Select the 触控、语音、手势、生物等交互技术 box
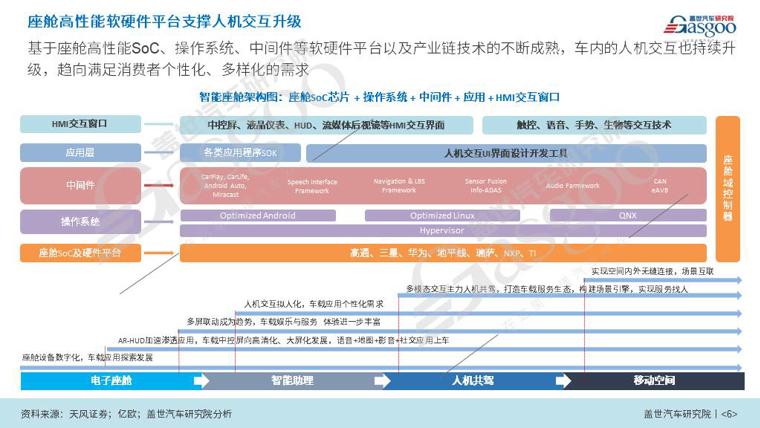 point(594,125)
